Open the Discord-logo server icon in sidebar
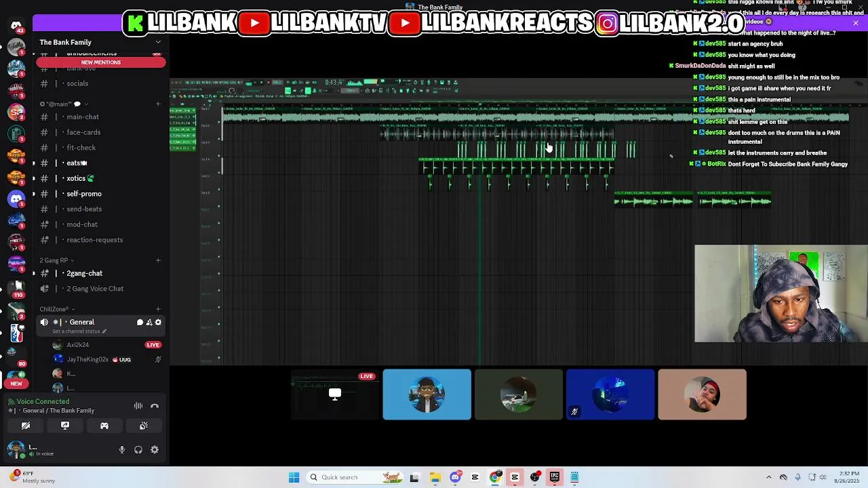This screenshot has height=488, width=868. [16, 199]
